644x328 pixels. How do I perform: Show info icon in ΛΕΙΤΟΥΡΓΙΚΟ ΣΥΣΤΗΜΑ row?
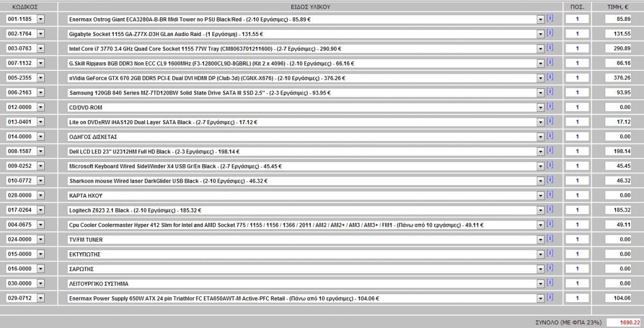tap(550, 282)
